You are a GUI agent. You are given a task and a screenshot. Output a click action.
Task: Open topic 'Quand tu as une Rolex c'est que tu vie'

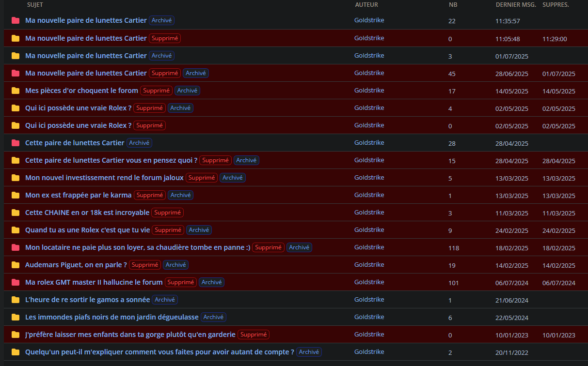coord(88,230)
